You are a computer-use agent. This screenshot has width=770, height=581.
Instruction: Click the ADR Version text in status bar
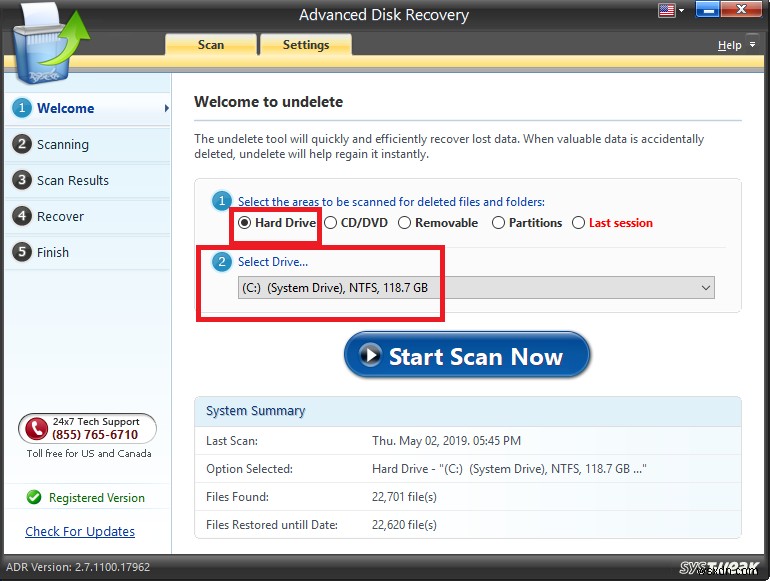pos(78,567)
